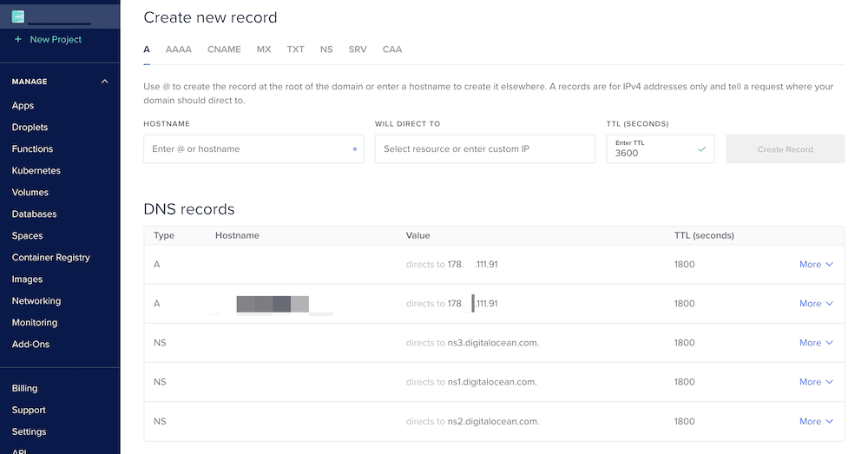The height and width of the screenshot is (454, 868).
Task: Focus the Hostname input field
Action: (x=253, y=149)
